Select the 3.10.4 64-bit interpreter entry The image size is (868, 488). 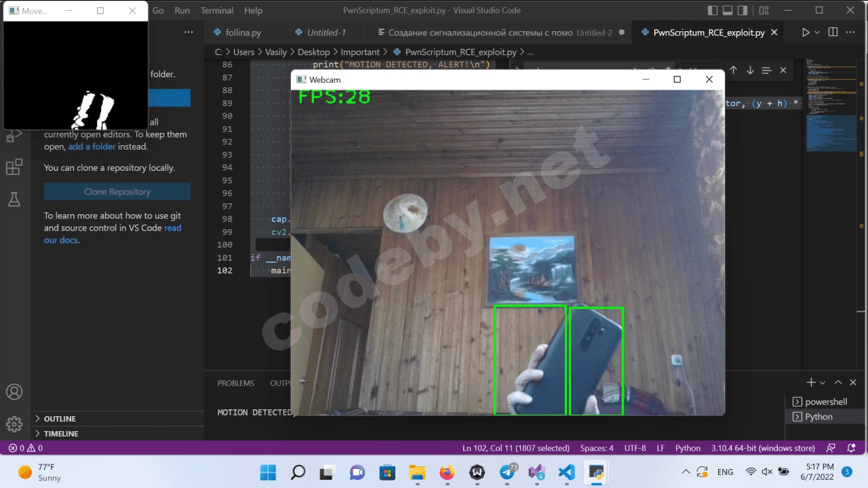pyautogui.click(x=764, y=448)
